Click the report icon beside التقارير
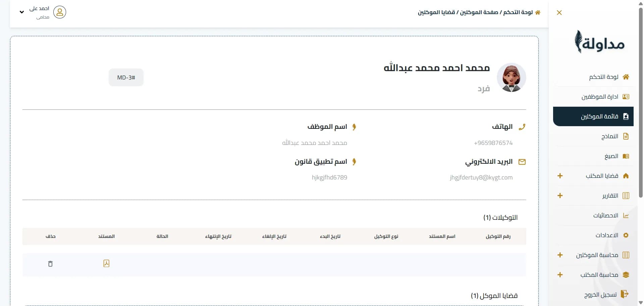This screenshot has width=644, height=306. [626, 196]
